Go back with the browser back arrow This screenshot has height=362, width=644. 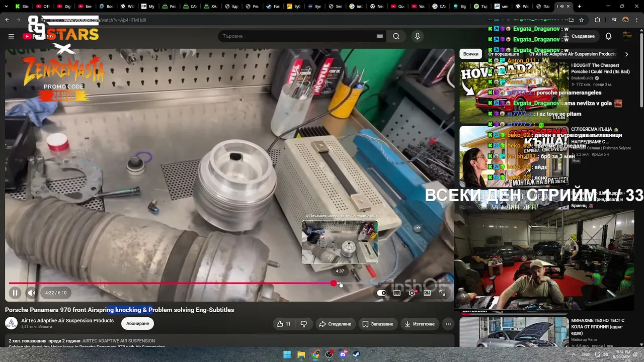[7, 20]
